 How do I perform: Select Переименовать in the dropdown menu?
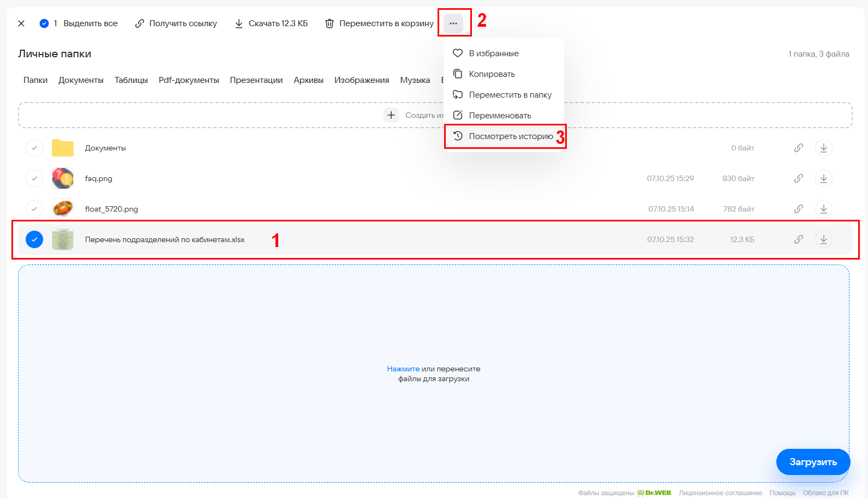(x=500, y=116)
